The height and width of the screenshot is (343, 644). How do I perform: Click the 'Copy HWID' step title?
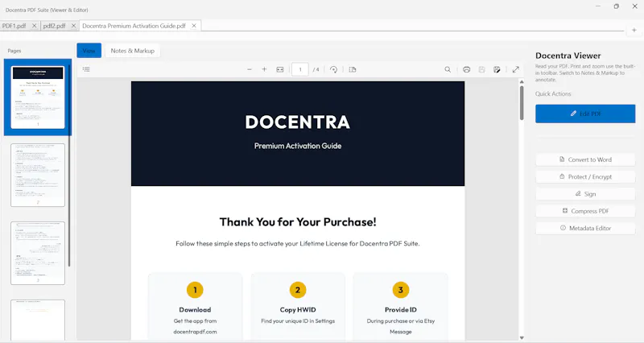pos(298,310)
